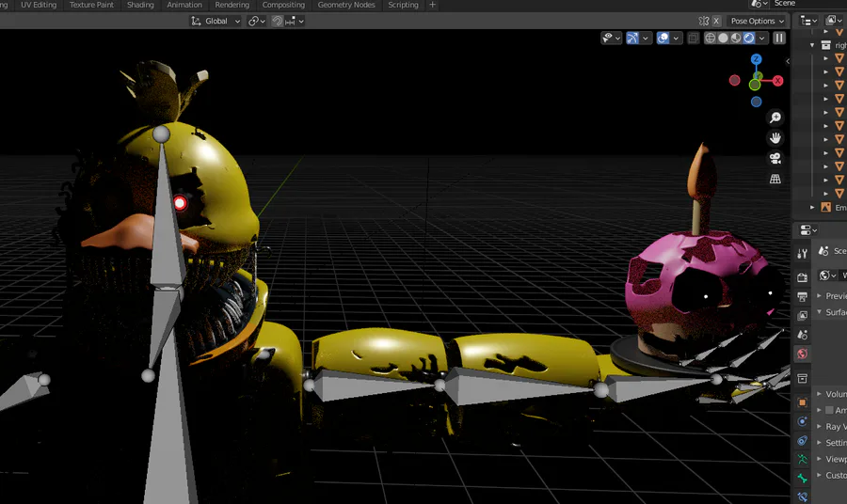Open the Scene properties tab
The image size is (847, 504).
tap(802, 335)
